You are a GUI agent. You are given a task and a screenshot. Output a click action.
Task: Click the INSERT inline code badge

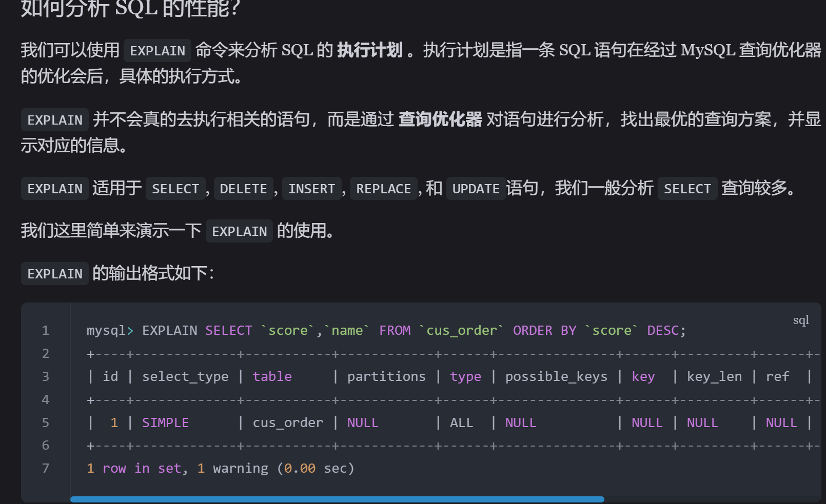click(311, 189)
